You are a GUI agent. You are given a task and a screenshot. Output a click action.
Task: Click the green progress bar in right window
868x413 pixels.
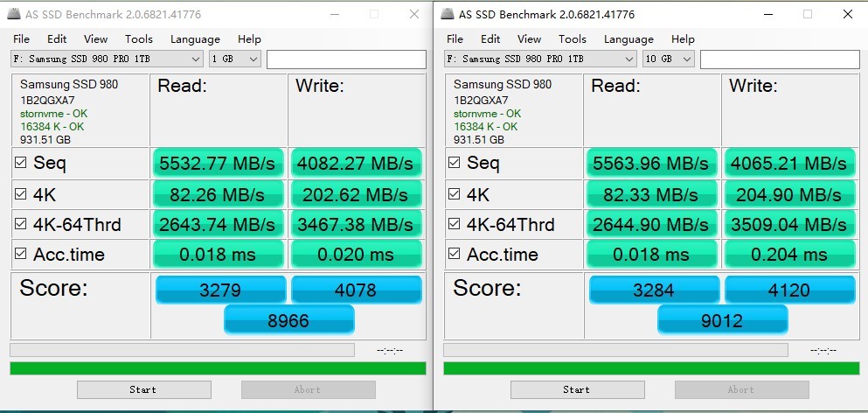[651, 368]
